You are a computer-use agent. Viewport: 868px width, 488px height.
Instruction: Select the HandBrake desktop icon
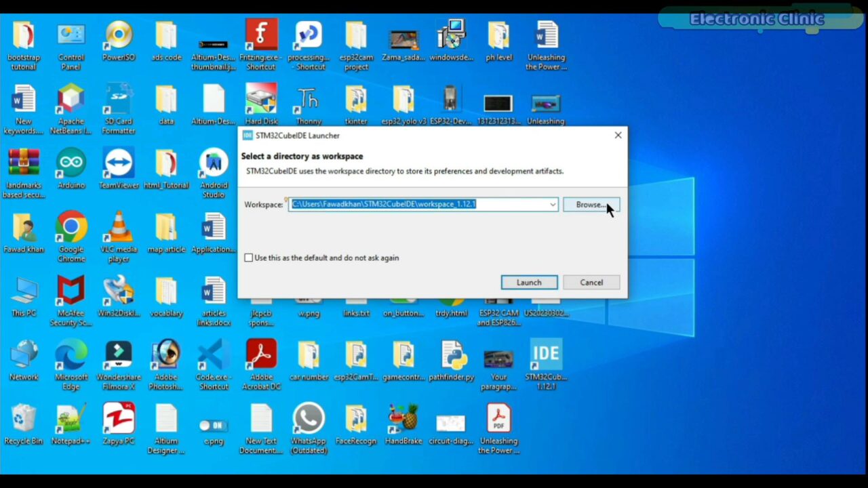[403, 424]
